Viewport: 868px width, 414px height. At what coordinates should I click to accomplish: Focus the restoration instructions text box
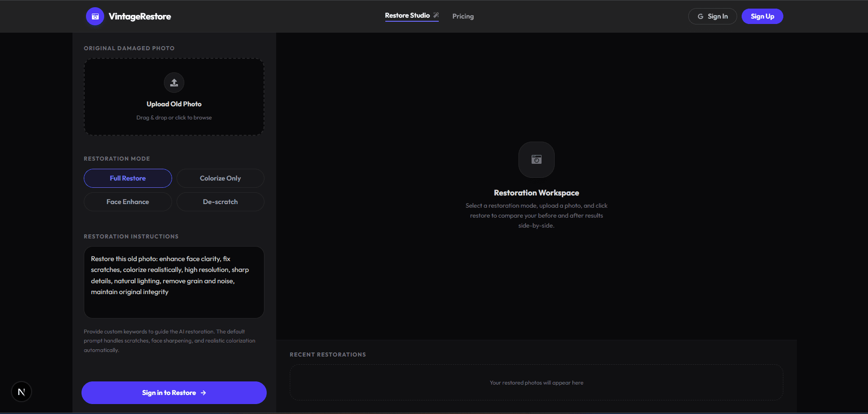(x=174, y=282)
